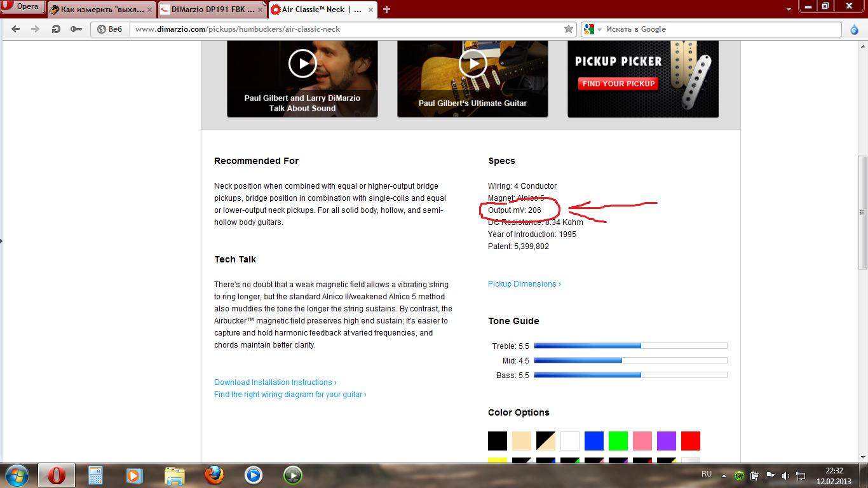Click the 'Output mV: 206' spec text
This screenshot has height=488, width=868.
tap(515, 210)
